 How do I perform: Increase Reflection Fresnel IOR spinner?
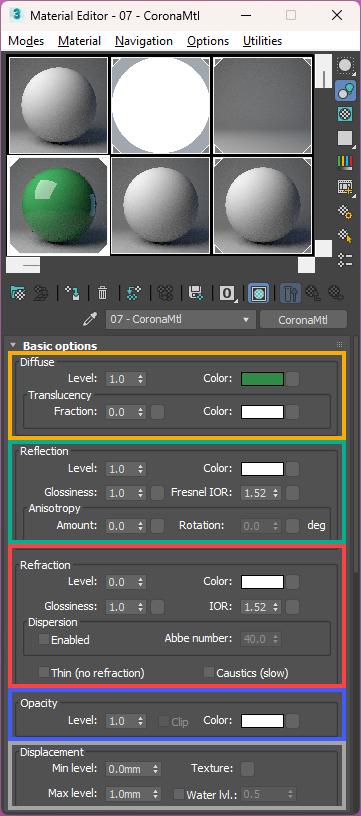(276, 489)
